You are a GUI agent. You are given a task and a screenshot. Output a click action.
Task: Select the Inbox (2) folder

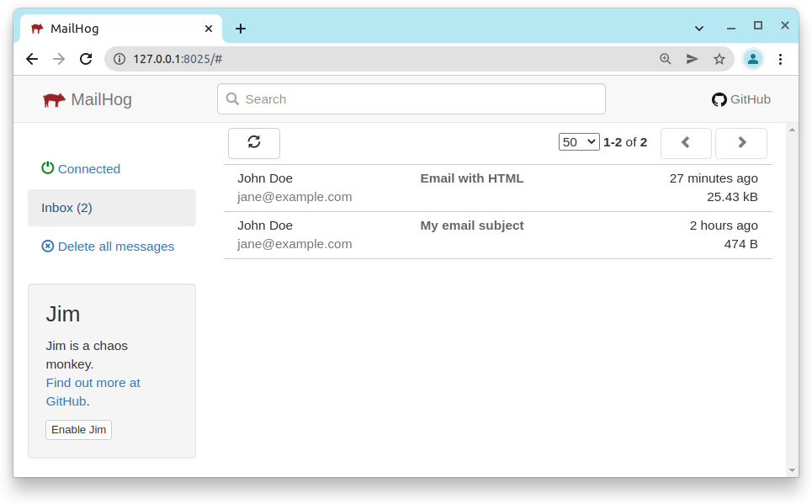(112, 208)
